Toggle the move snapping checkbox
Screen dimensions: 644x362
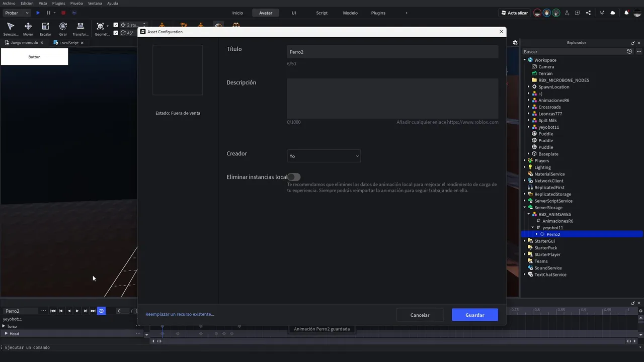point(116,25)
